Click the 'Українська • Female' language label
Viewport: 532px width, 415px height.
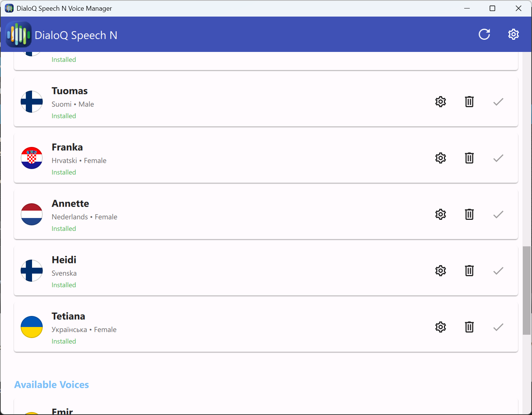84,330
